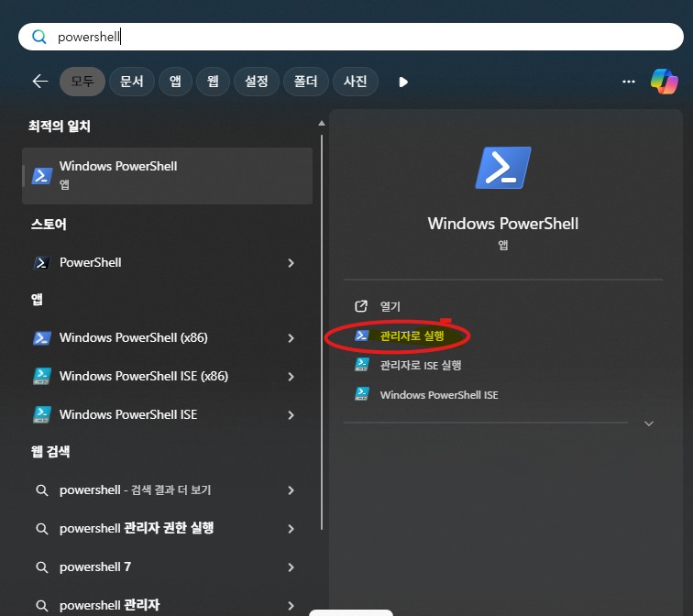Click the ISE icon next to 관리자로 ISE 실행
Viewport: 693px width, 616px height.
coord(361,365)
